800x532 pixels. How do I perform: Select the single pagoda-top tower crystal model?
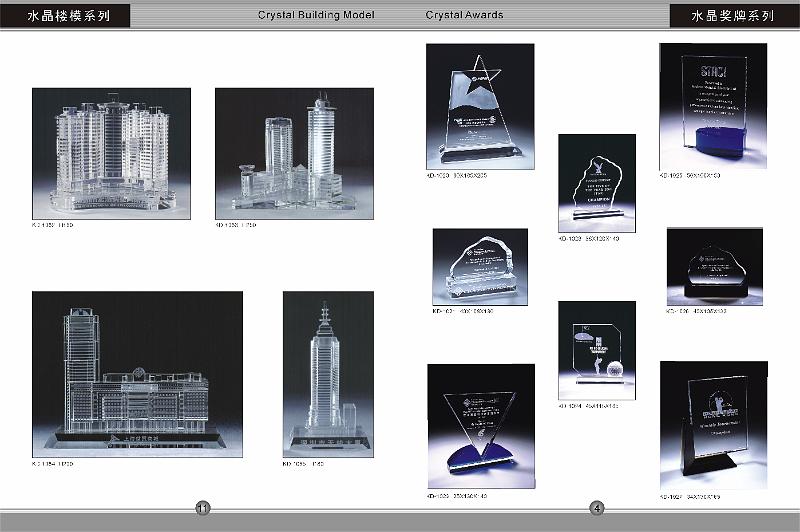point(320,374)
